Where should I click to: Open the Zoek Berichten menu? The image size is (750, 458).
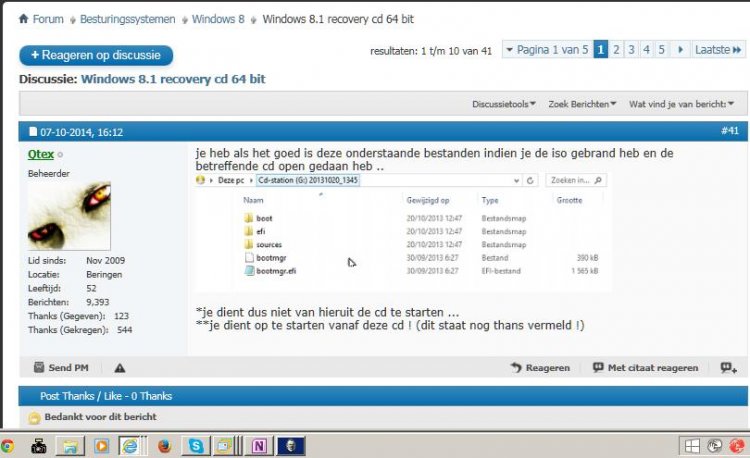coord(582,104)
